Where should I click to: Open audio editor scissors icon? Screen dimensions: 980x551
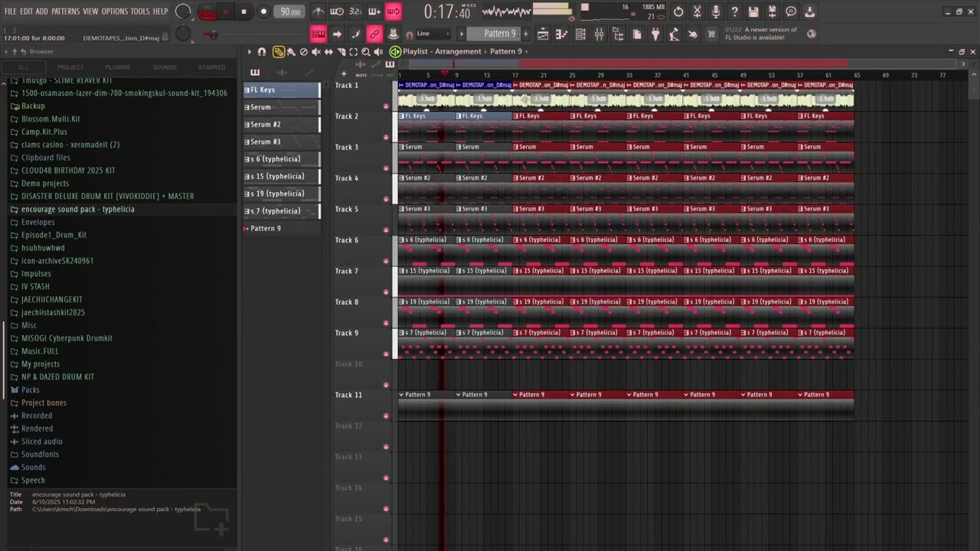(x=697, y=11)
